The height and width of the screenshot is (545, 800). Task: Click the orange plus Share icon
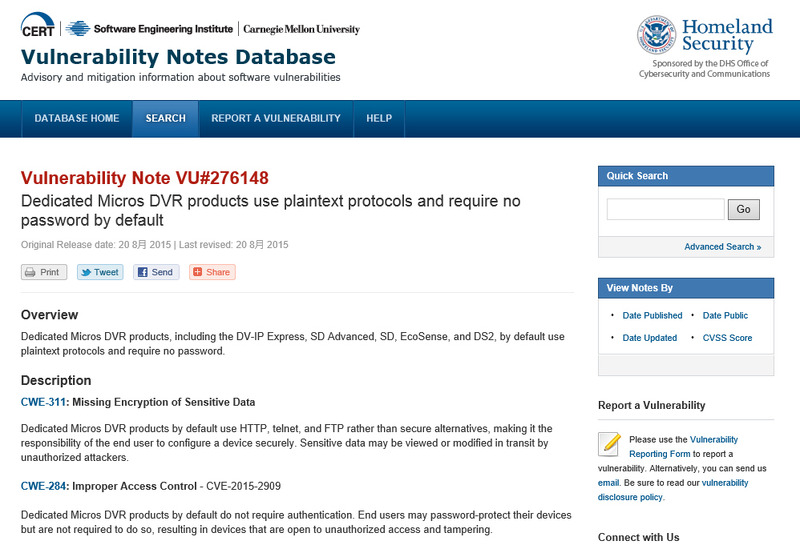(197, 272)
